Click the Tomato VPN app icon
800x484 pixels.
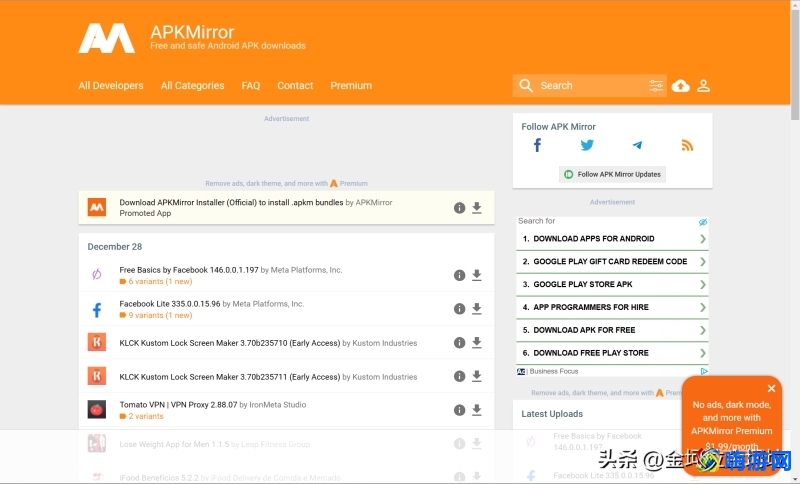tap(96, 410)
